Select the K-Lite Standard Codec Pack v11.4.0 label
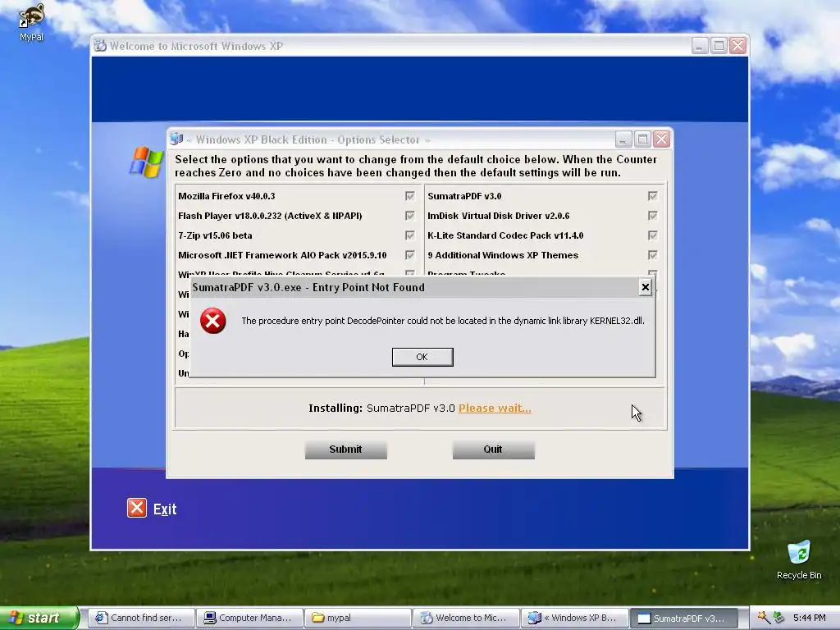The image size is (840, 630). 505,235
